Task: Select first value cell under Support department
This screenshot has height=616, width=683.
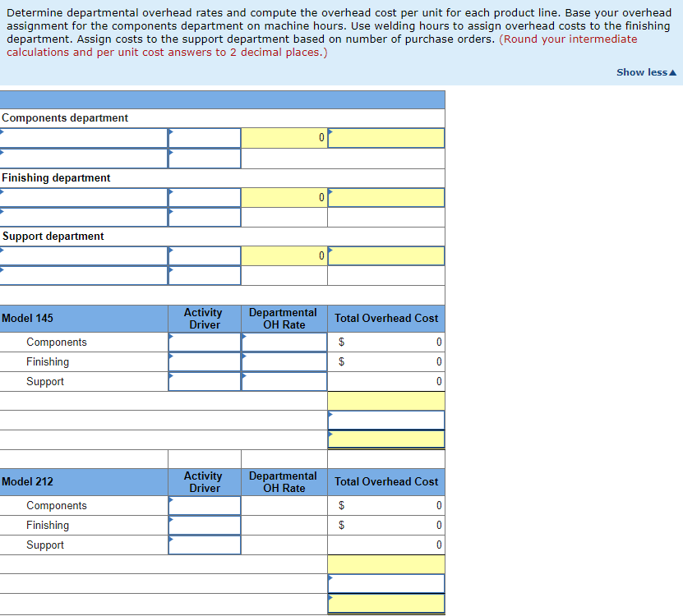Action: pos(205,256)
